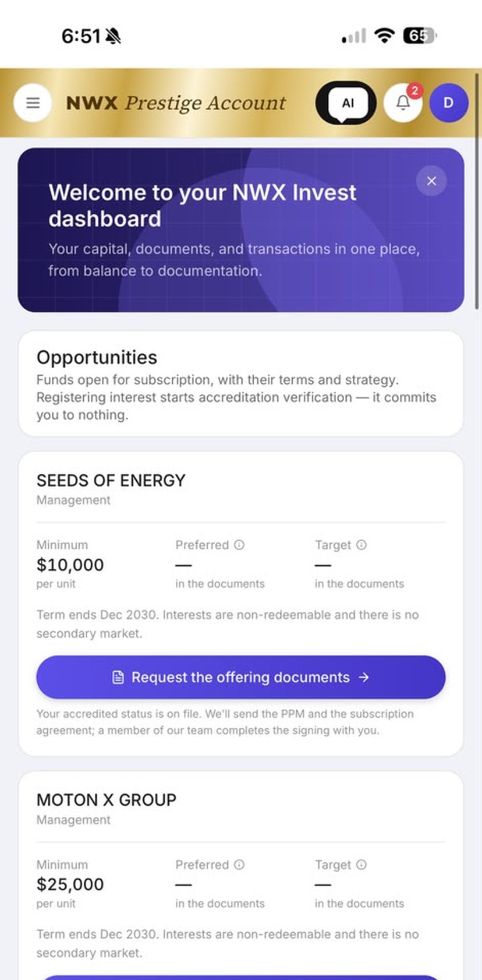Tap the NWX Prestige Account logo

pos(176,103)
